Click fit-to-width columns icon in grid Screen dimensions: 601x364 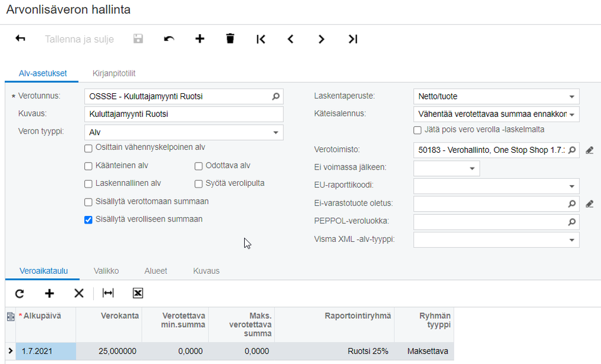[x=108, y=293]
